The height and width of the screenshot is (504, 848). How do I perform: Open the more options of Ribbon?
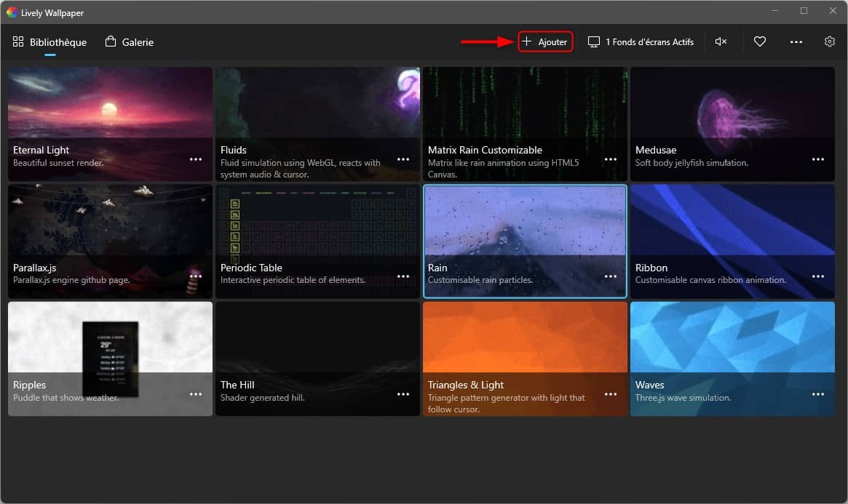pos(818,276)
